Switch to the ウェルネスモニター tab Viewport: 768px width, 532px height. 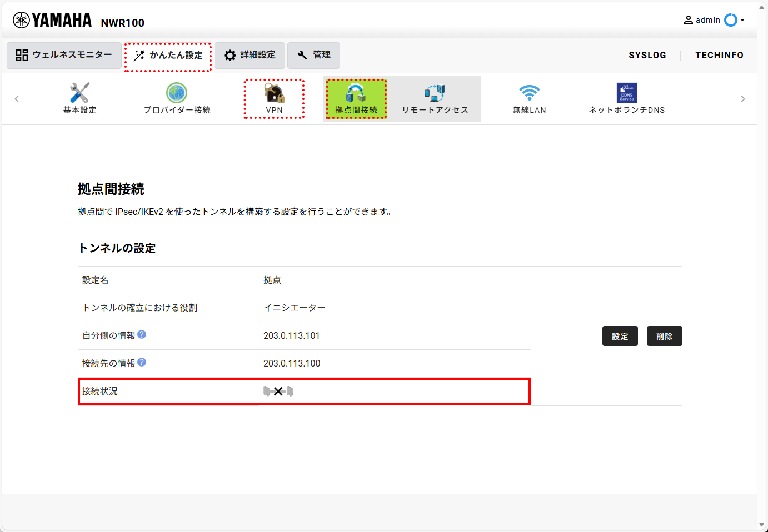(64, 55)
